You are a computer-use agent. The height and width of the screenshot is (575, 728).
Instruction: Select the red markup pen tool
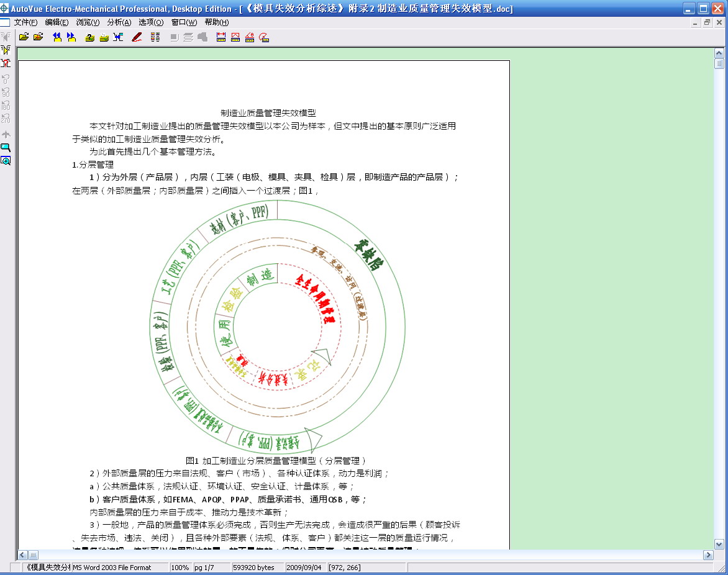[137, 37]
